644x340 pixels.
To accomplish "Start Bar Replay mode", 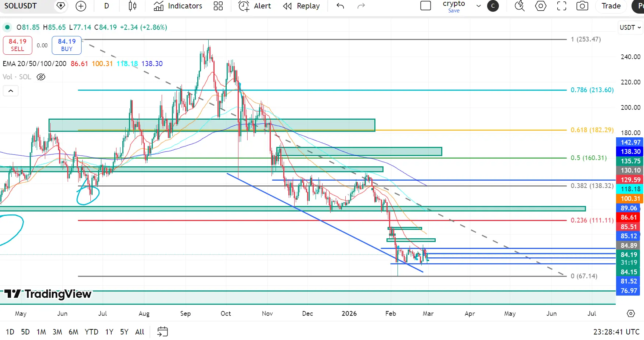I will pyautogui.click(x=302, y=6).
